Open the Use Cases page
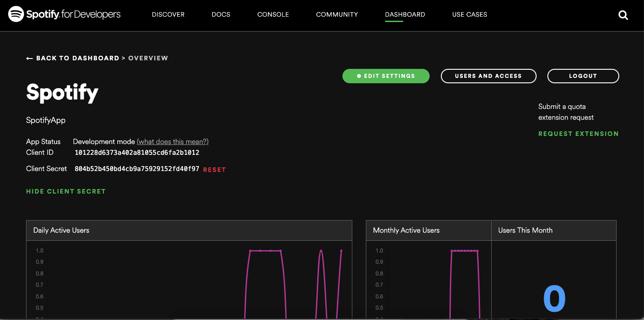 coord(470,14)
